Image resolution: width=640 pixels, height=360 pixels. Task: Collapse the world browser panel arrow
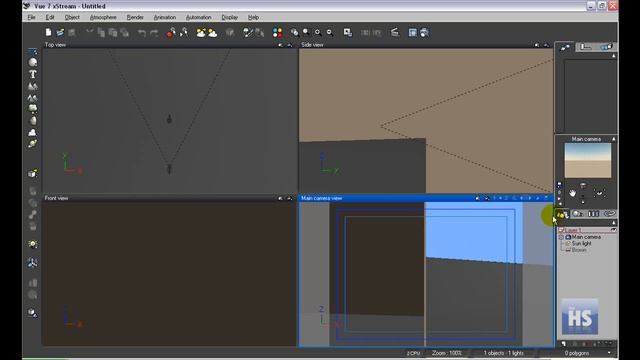pos(613,223)
